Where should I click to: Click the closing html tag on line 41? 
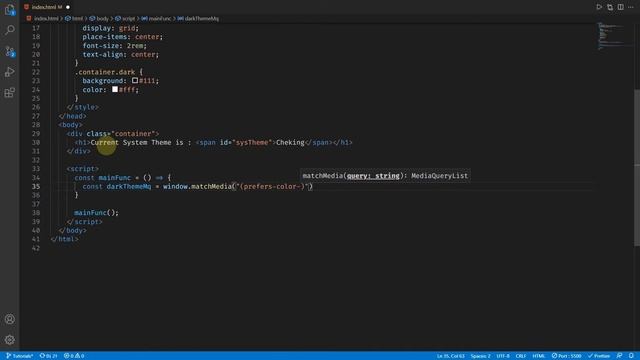[x=64, y=239]
